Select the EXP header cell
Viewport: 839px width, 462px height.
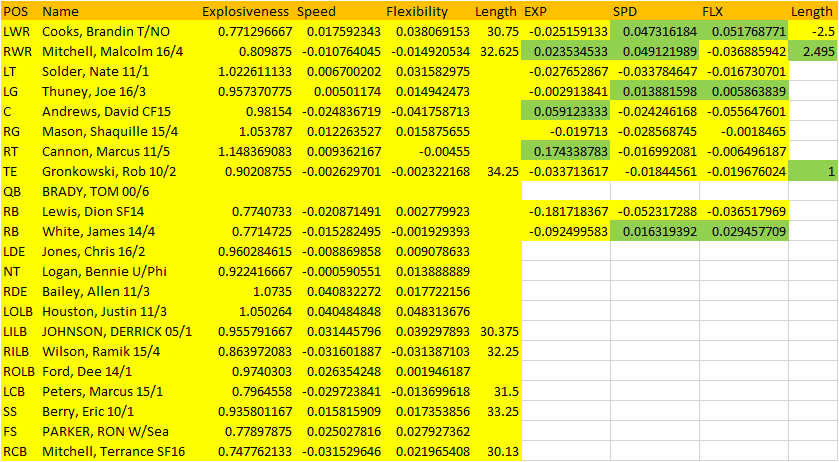coord(536,11)
